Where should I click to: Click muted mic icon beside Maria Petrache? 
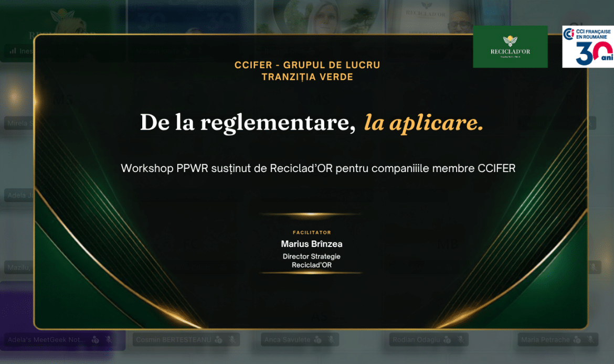[590, 340]
